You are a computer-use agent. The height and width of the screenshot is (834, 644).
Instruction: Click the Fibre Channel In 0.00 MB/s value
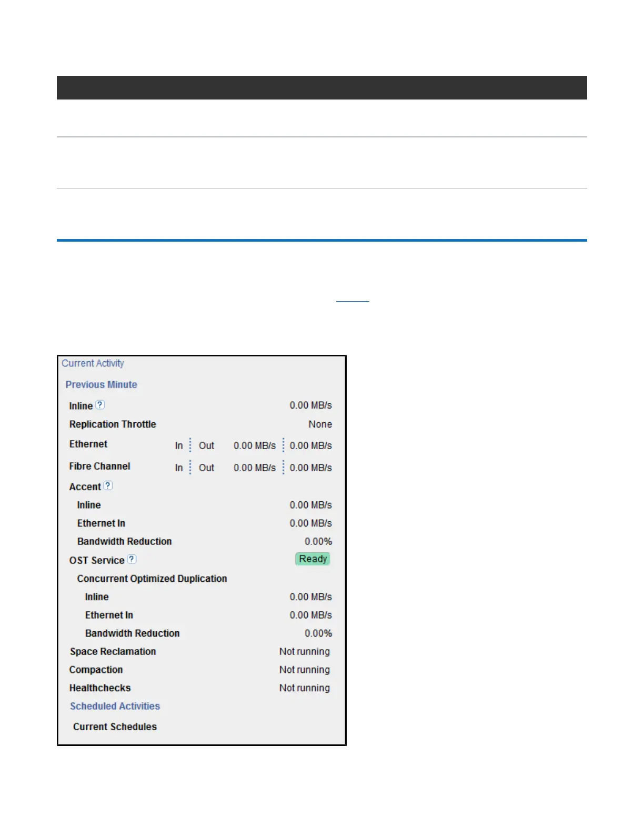point(255,468)
